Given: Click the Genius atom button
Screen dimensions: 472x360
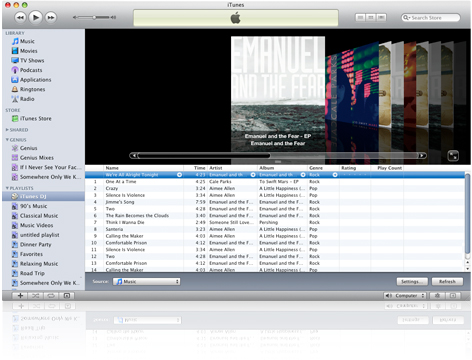Looking at the screenshot, I should tap(437, 296).
